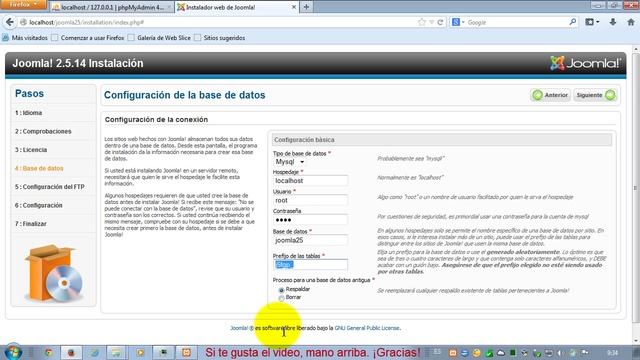Switch to the Firefox taskbar button
This screenshot has height=360, width=640.
coord(71,352)
